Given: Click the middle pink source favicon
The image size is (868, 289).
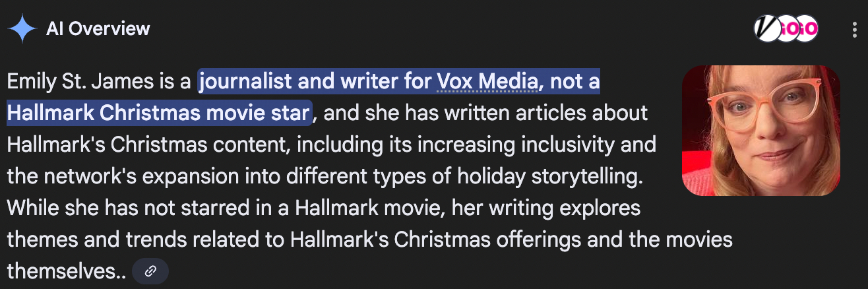Looking at the screenshot, I should (787, 28).
